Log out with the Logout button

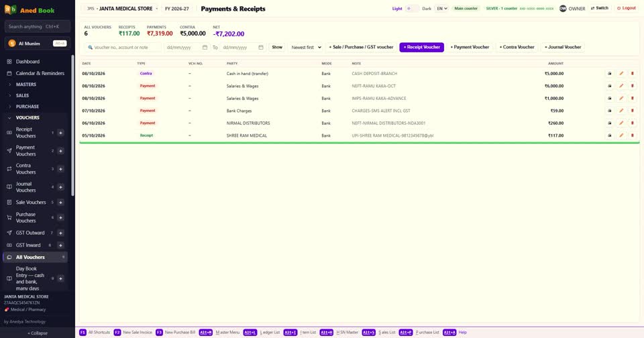coord(627,8)
